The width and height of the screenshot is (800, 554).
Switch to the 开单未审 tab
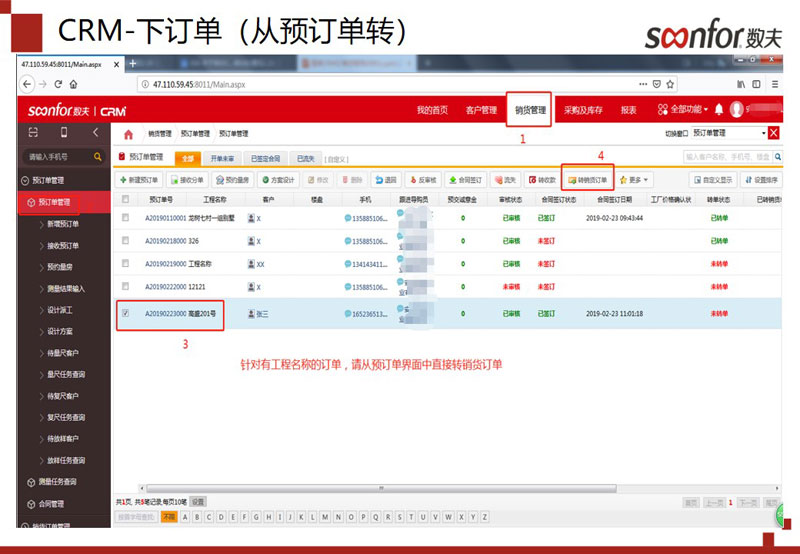coord(221,158)
